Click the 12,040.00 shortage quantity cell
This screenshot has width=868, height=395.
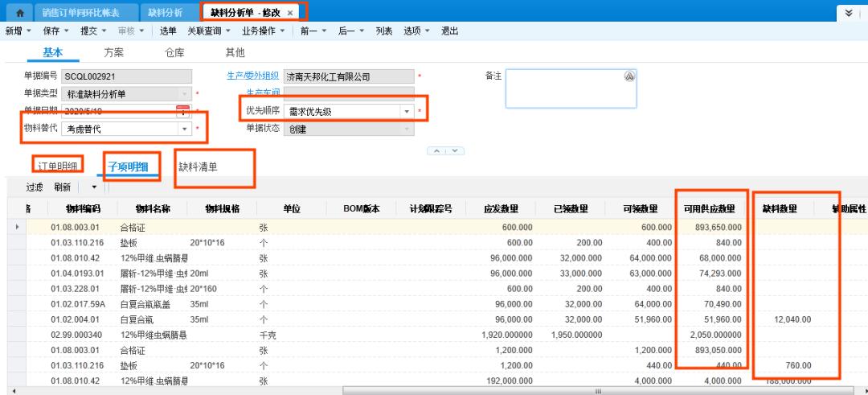pos(780,319)
